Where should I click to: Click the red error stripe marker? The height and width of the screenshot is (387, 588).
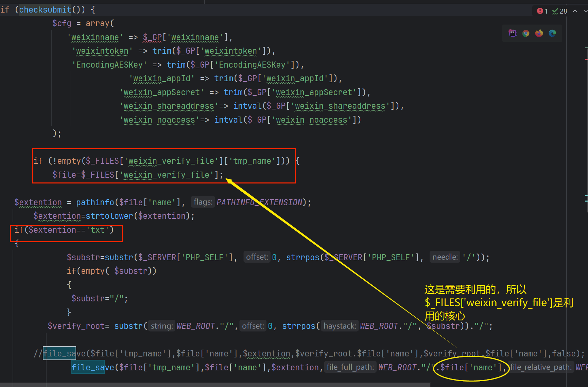tap(586, 59)
